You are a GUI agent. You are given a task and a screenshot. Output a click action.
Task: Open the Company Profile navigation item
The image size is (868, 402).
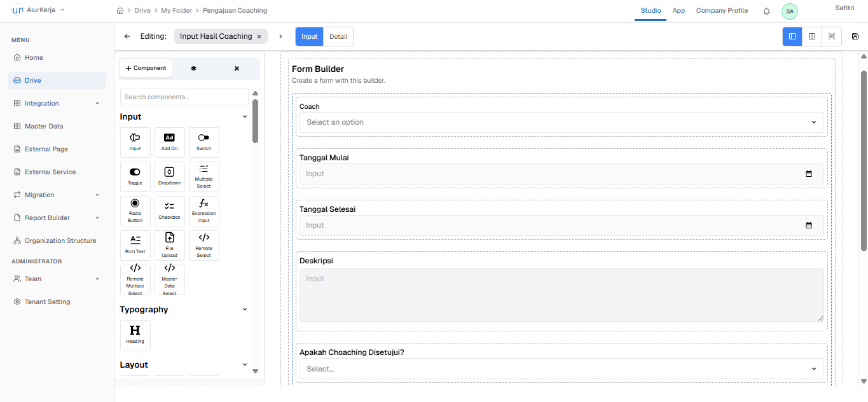(722, 10)
